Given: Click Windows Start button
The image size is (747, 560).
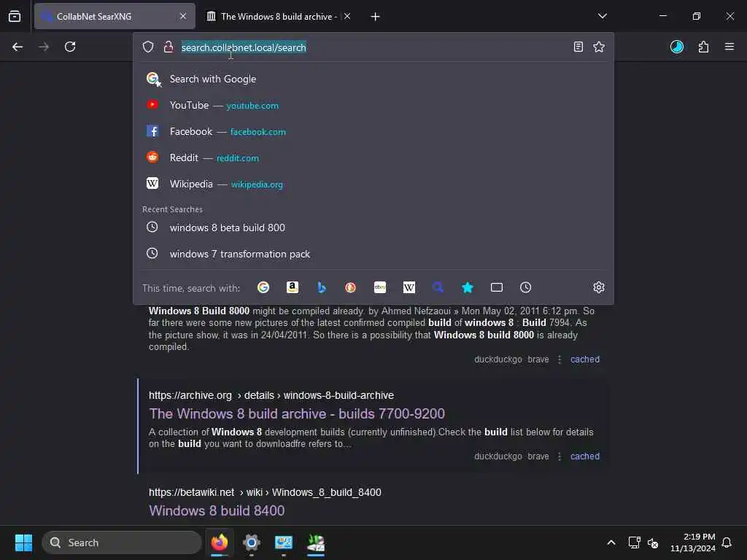Looking at the screenshot, I should click(23, 542).
